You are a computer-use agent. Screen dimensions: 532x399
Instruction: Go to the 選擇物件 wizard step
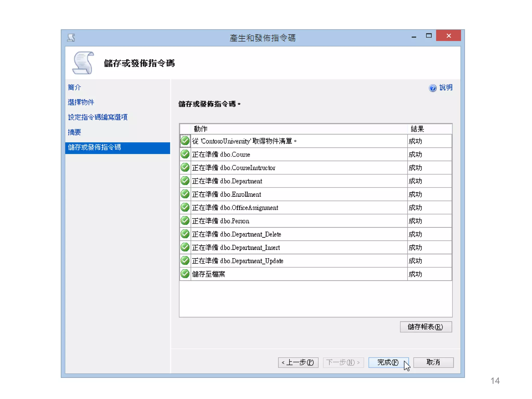81,102
